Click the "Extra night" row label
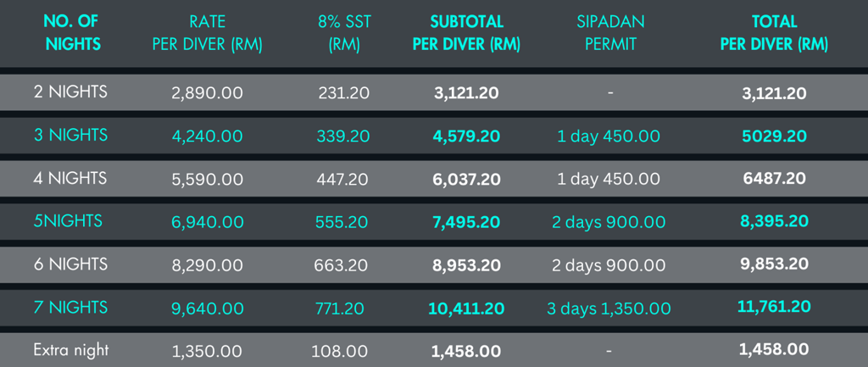This screenshot has width=868, height=367. click(x=70, y=349)
